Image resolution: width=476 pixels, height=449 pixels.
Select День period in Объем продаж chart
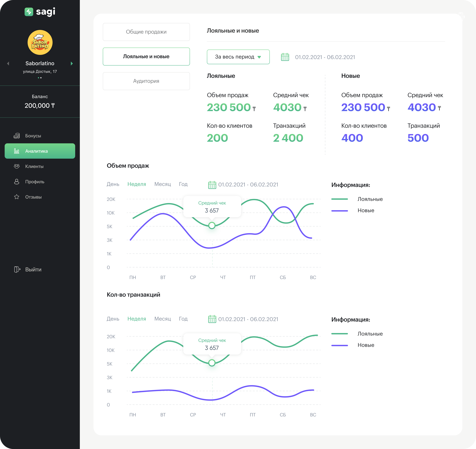point(113,184)
